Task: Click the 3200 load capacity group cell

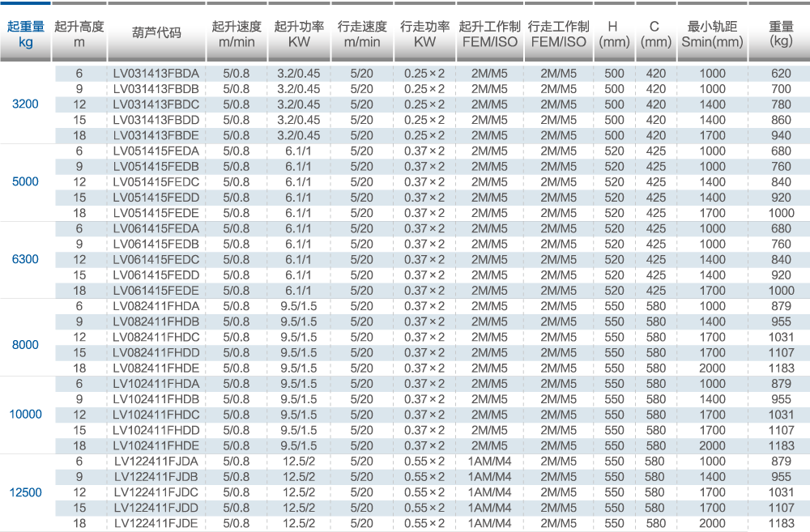Action: click(26, 104)
